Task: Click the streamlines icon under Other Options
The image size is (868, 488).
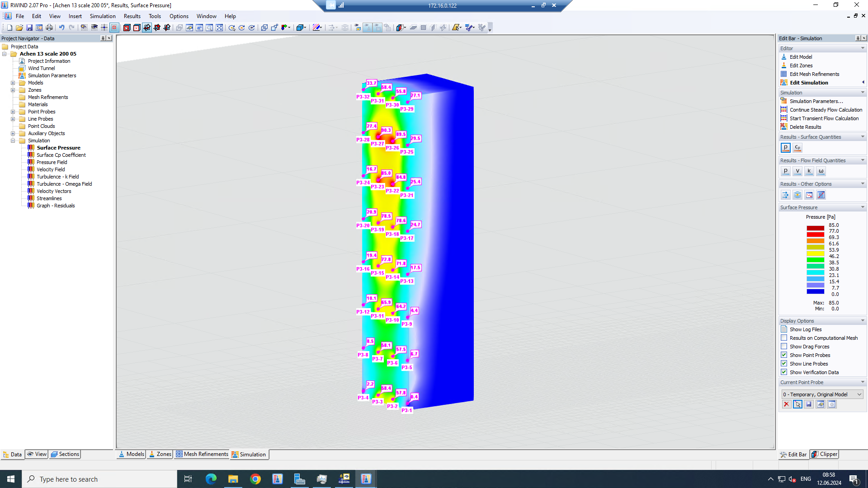Action: pos(797,195)
